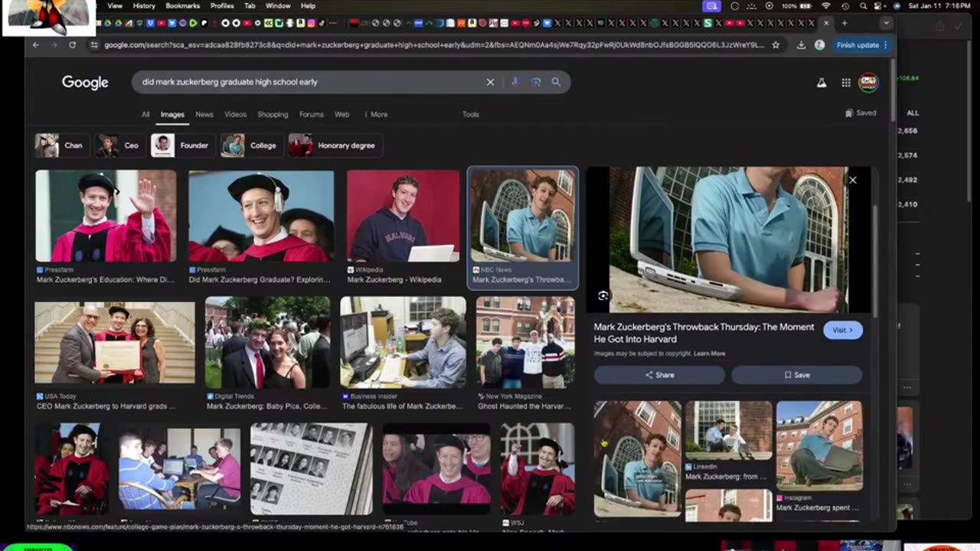Open the Learn More copyright link
Image resolution: width=980 pixels, height=551 pixels.
pos(710,354)
